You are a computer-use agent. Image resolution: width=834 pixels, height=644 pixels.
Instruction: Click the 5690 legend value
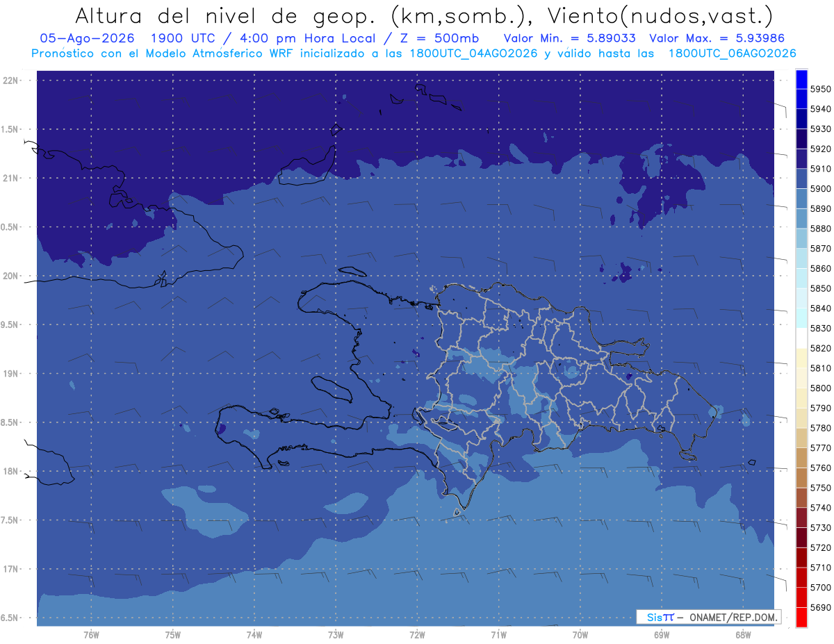[x=821, y=607]
